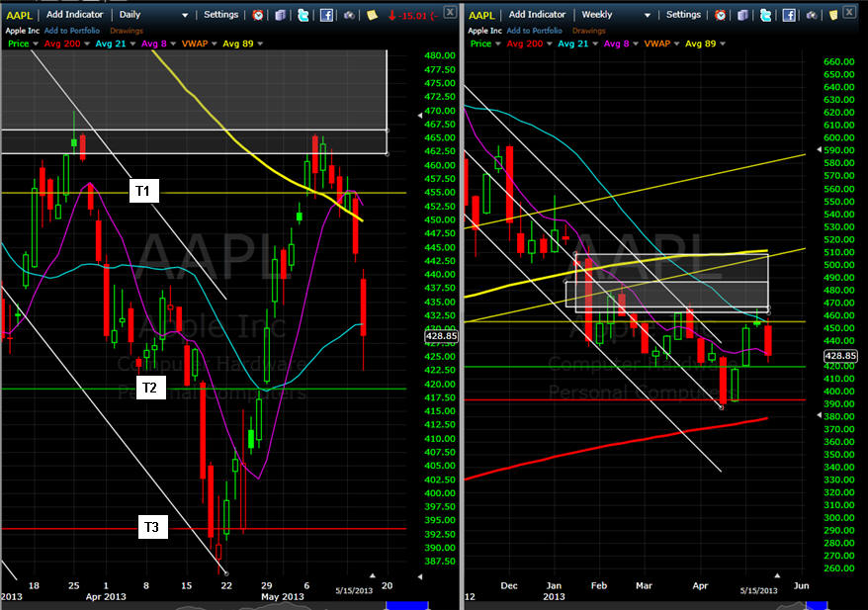Click the blue scroll thumb below Daily chart
The width and height of the screenshot is (868, 610).
coord(407,606)
